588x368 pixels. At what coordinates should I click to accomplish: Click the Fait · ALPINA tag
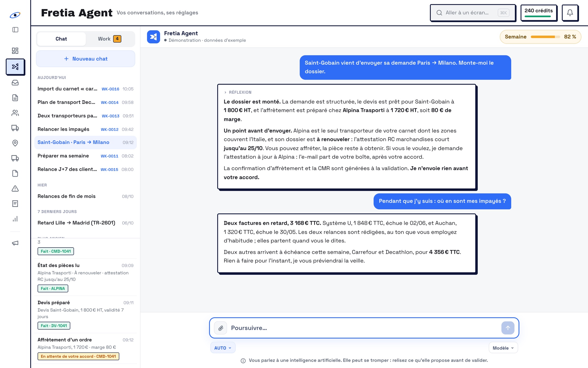point(53,288)
